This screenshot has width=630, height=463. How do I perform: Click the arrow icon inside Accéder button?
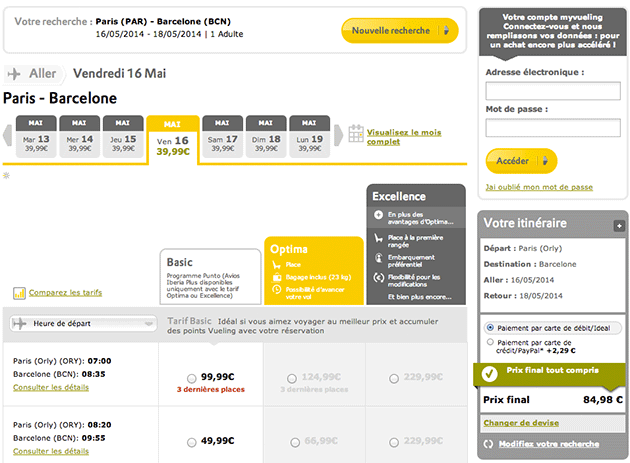pyautogui.click(x=545, y=161)
